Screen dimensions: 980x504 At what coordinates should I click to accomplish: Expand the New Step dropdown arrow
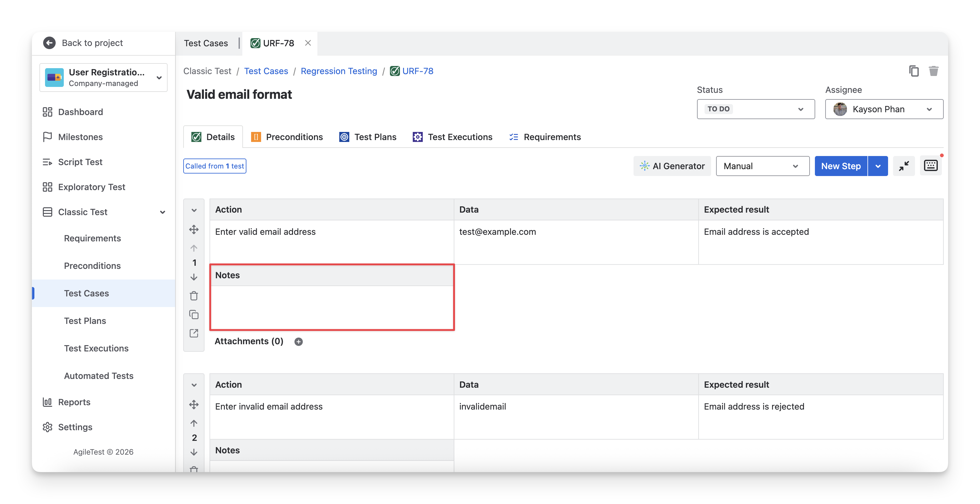click(878, 166)
